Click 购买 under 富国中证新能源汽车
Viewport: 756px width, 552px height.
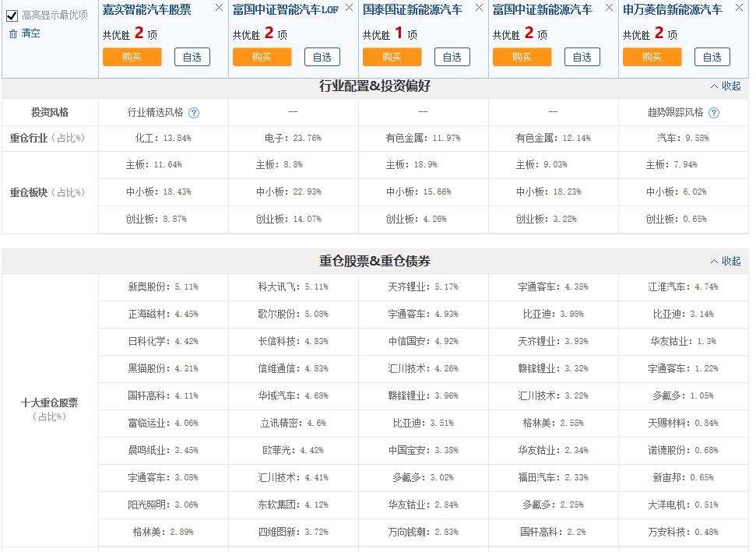522,57
